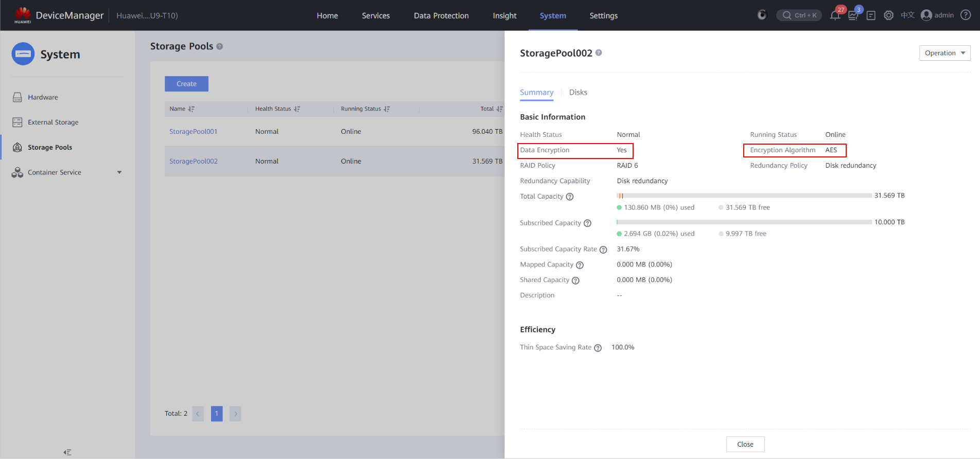Click the notification bell icon
Screen dimensions: 980x459
[x=835, y=15]
